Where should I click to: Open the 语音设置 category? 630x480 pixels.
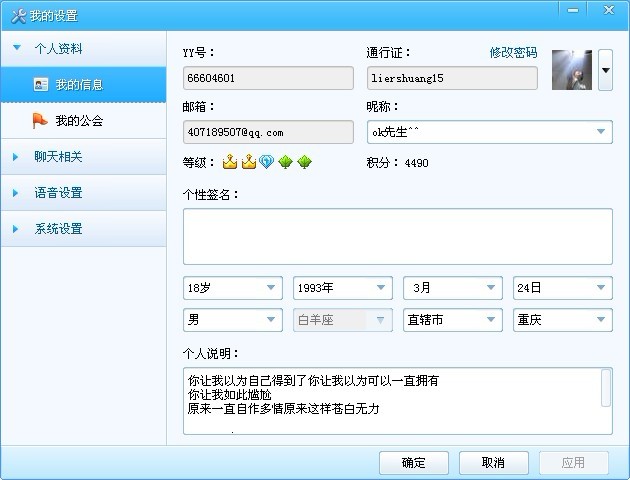[83, 193]
